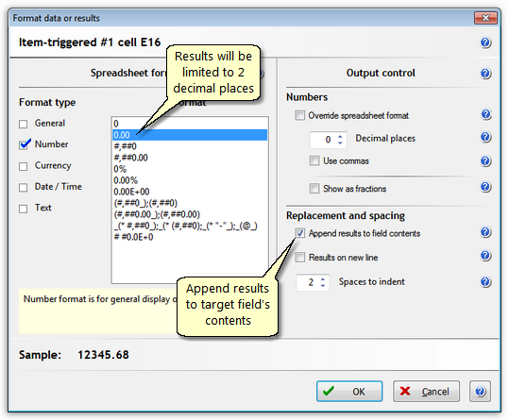509x420 pixels.
Task: Open help for Results on new line
Action: [485, 256]
